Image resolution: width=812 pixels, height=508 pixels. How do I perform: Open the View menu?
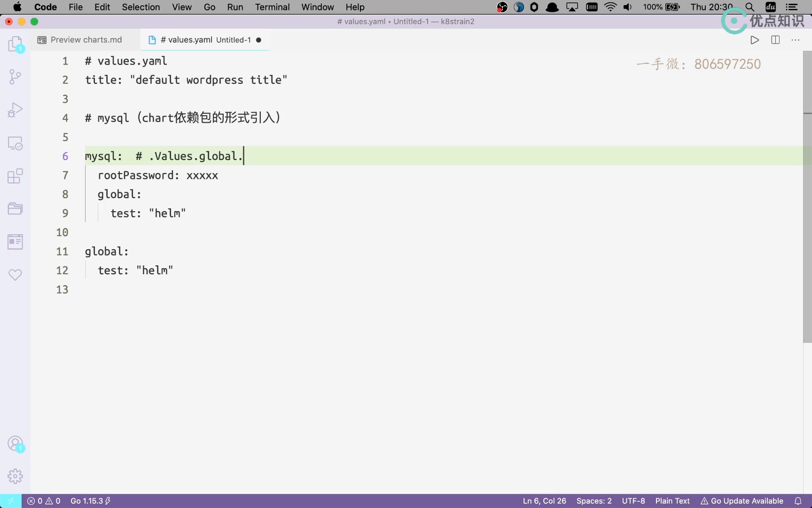click(182, 7)
